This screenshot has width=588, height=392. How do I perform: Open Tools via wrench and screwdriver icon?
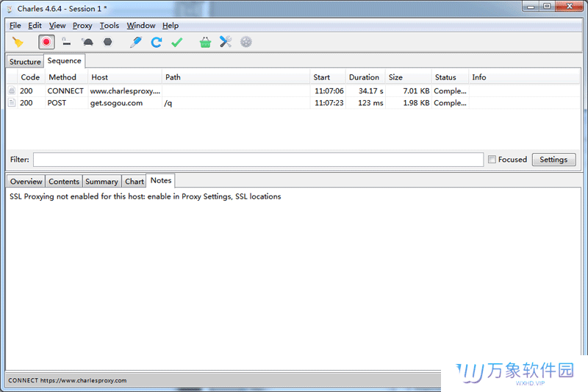pyautogui.click(x=226, y=42)
